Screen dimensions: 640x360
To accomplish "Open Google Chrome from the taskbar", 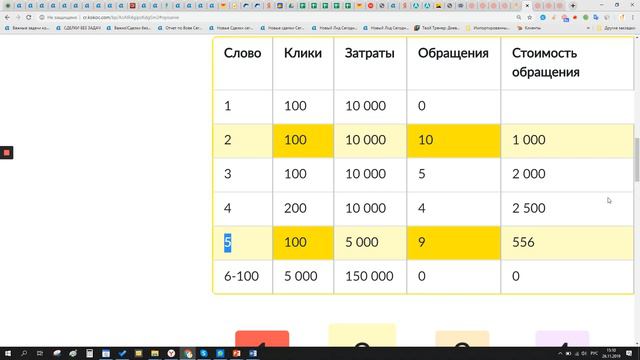I will pyautogui.click(x=188, y=353).
